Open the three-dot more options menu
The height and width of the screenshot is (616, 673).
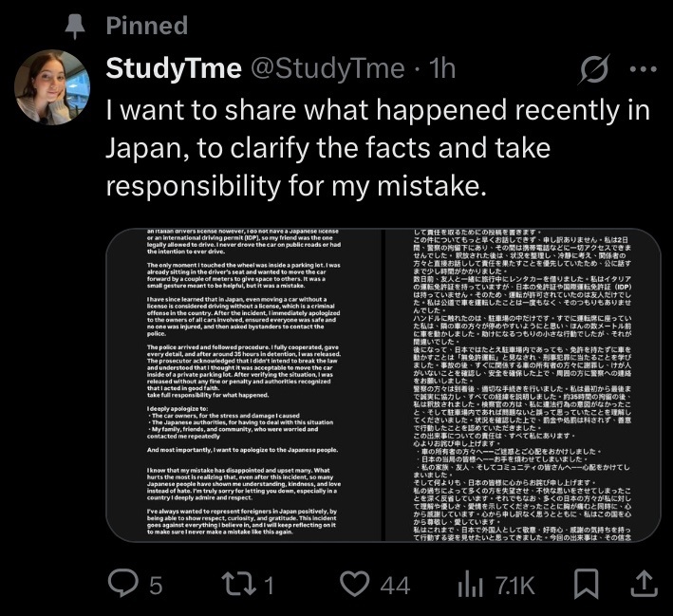pos(643,69)
